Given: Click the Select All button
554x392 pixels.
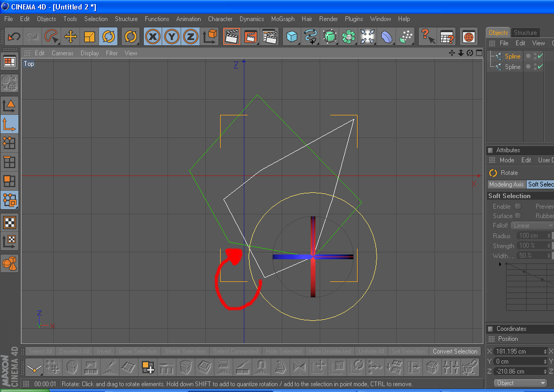Looking at the screenshot, I should click(x=40, y=351).
